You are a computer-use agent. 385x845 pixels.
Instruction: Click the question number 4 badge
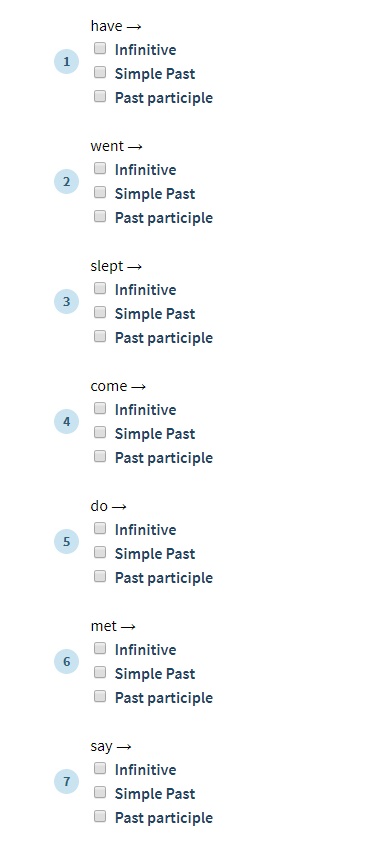coord(66,421)
